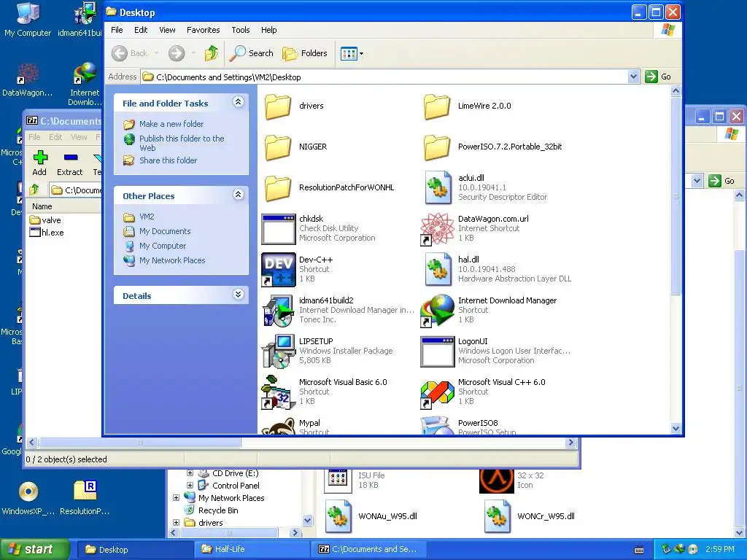This screenshot has width=747, height=560.
Task: Open the Back button history dropdown
Action: [x=157, y=53]
